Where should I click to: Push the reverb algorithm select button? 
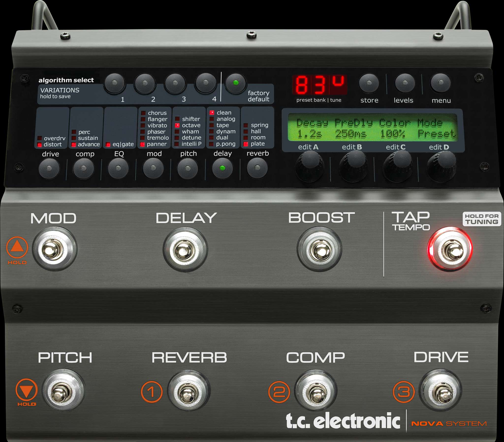pos(257,168)
